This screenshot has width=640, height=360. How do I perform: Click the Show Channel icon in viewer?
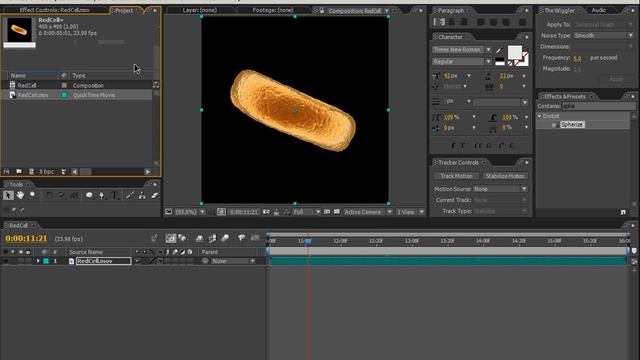286,212
